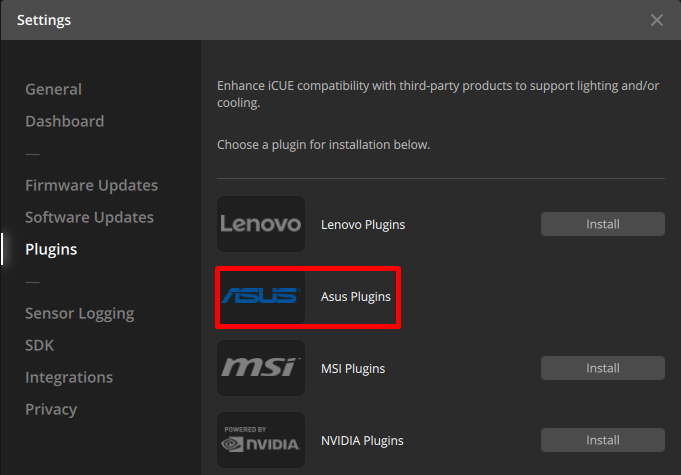The image size is (681, 475).
Task: Click the Lenovo Plugins label
Action: pos(363,224)
